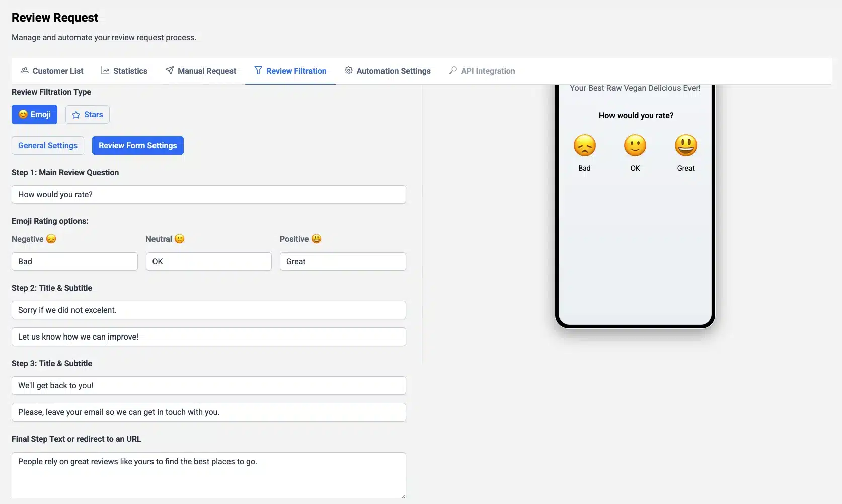Click the chart icon next to Statistics
Image resolution: width=842 pixels, height=504 pixels.
point(105,71)
